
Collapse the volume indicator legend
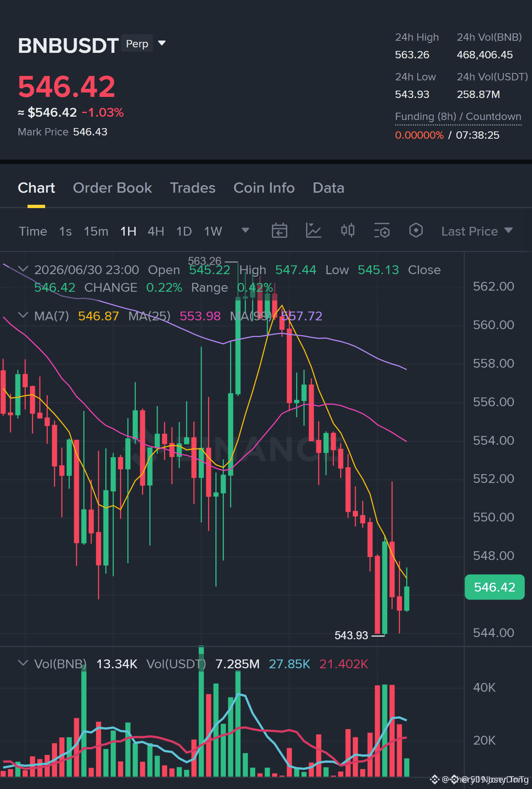(23, 663)
